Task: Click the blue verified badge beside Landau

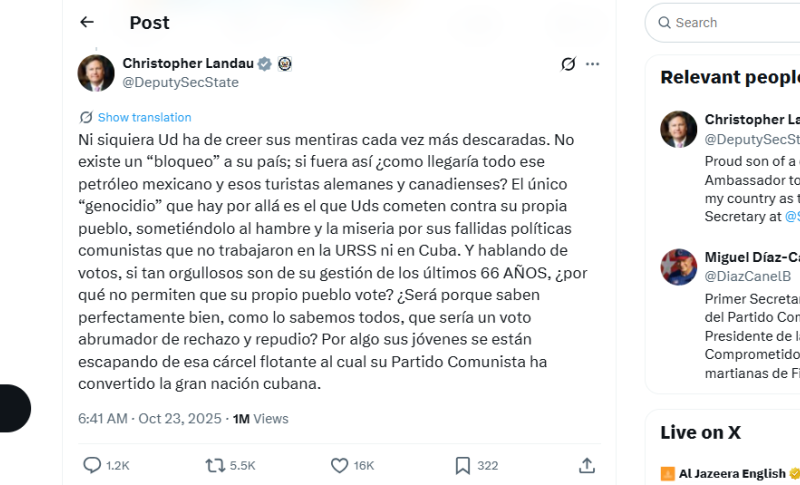Action: tap(265, 64)
